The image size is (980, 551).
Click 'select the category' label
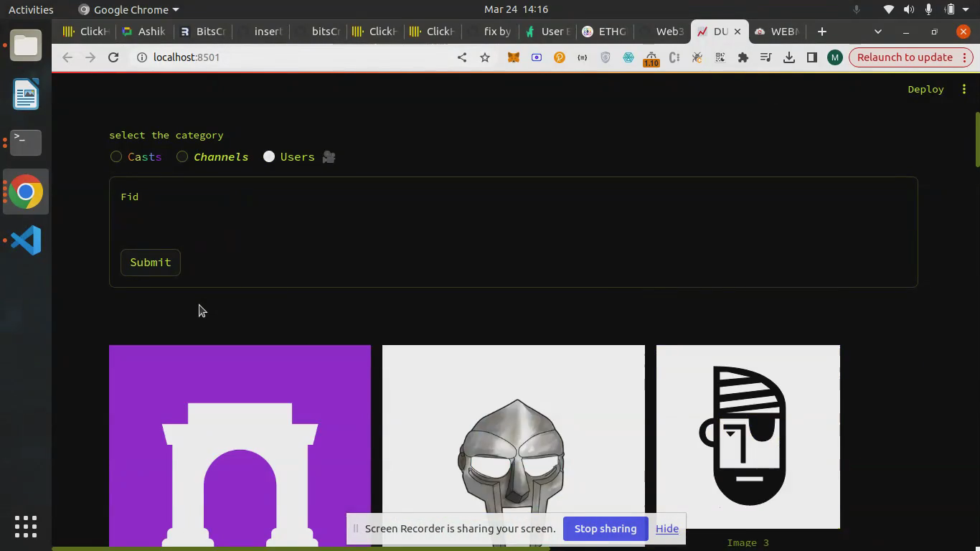pyautogui.click(x=166, y=135)
